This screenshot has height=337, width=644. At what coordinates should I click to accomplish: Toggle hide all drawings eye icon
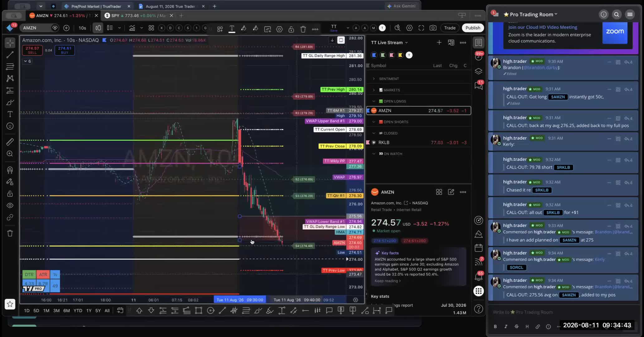10,206
